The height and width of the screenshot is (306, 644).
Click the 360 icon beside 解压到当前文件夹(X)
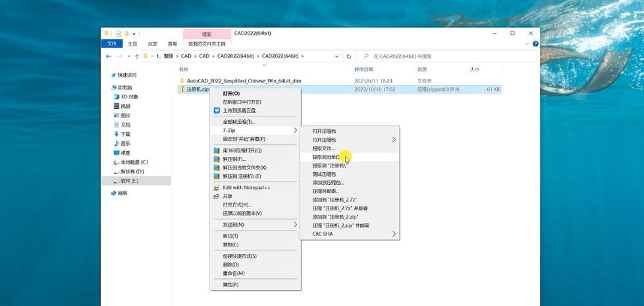pyautogui.click(x=217, y=168)
